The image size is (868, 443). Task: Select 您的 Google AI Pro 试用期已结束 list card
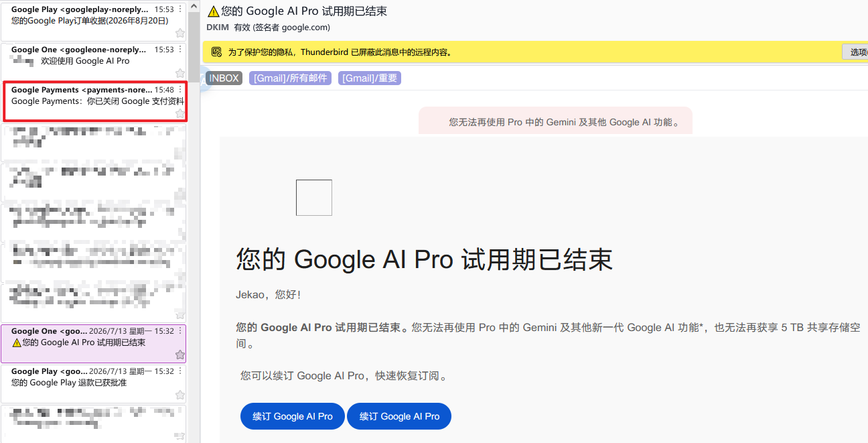tap(93, 343)
